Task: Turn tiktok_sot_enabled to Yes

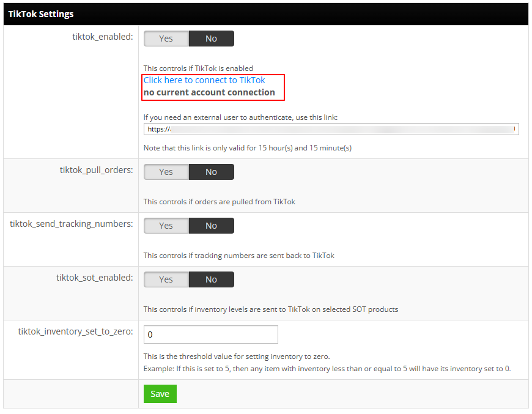Action: coord(166,279)
